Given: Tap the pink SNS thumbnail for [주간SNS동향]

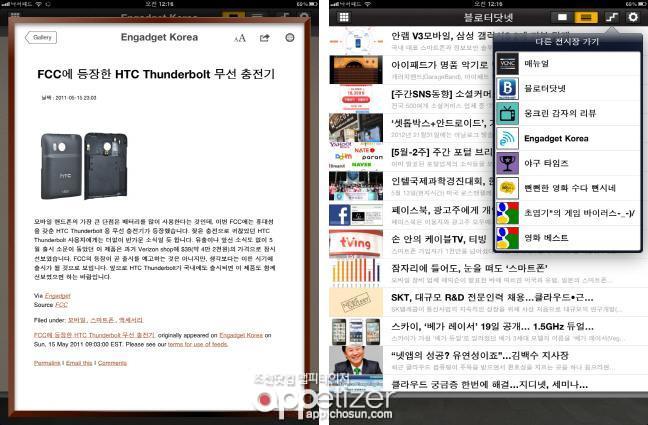Looking at the screenshot, I should (356, 99).
